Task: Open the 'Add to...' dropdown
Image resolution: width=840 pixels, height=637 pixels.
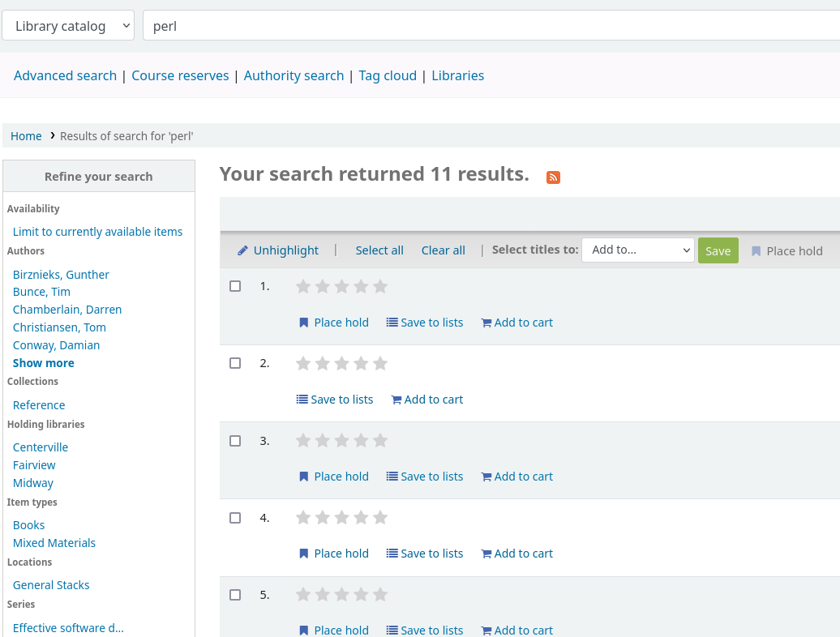Action: coord(637,250)
